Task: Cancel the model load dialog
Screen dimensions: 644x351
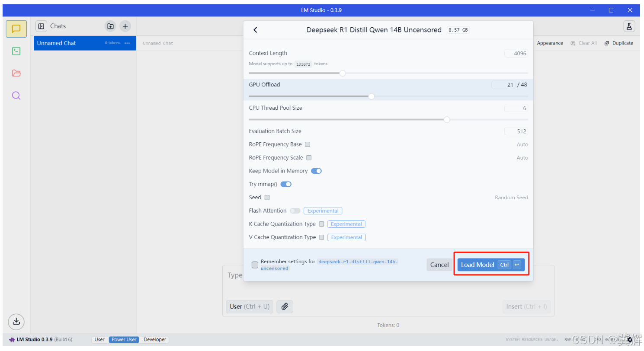Action: tap(439, 265)
